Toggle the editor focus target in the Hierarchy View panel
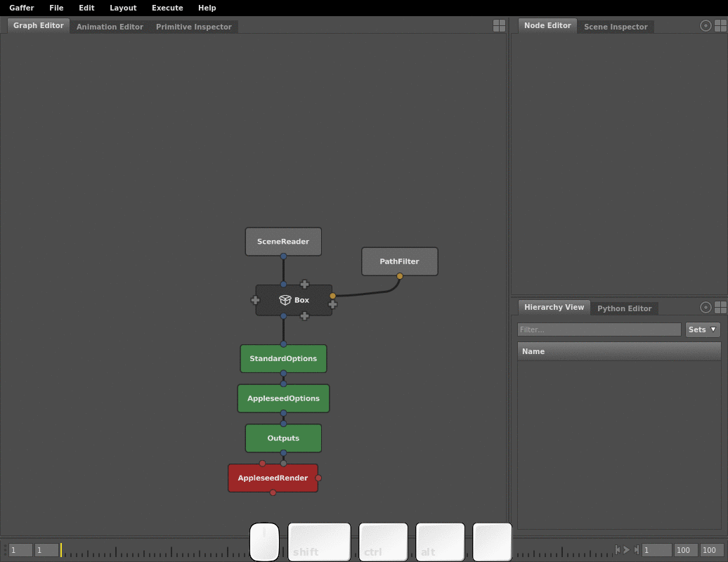The image size is (728, 562). (706, 307)
